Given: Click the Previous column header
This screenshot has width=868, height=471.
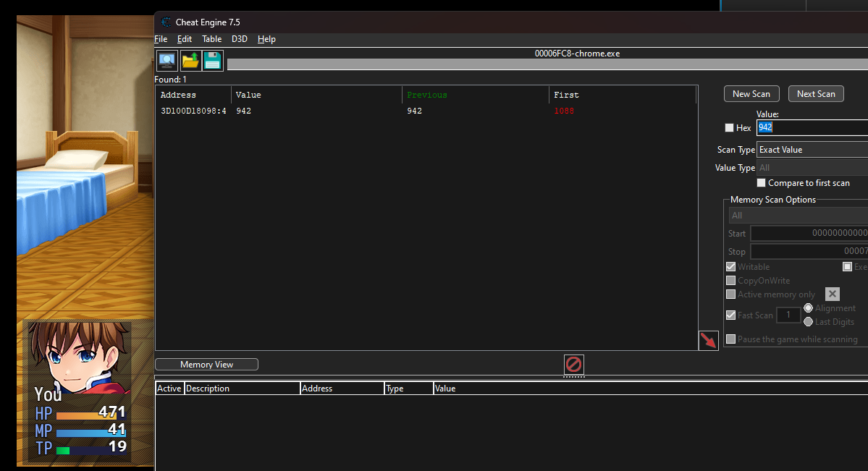Looking at the screenshot, I should point(476,95).
